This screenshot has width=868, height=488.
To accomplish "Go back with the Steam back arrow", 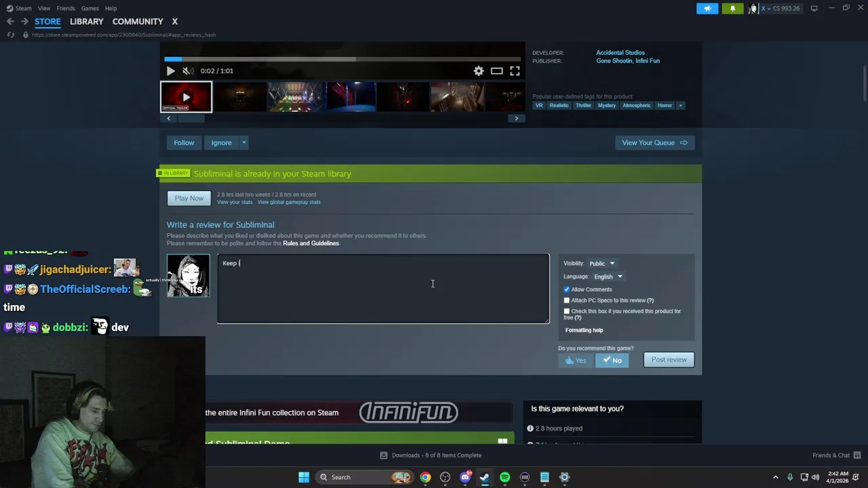I will 10,22.
